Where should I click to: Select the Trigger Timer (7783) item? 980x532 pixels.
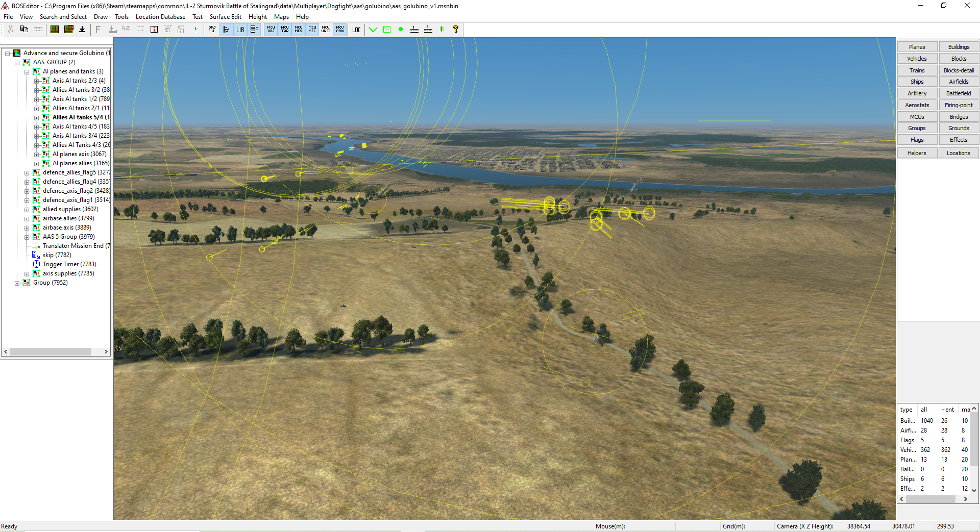tap(69, 264)
